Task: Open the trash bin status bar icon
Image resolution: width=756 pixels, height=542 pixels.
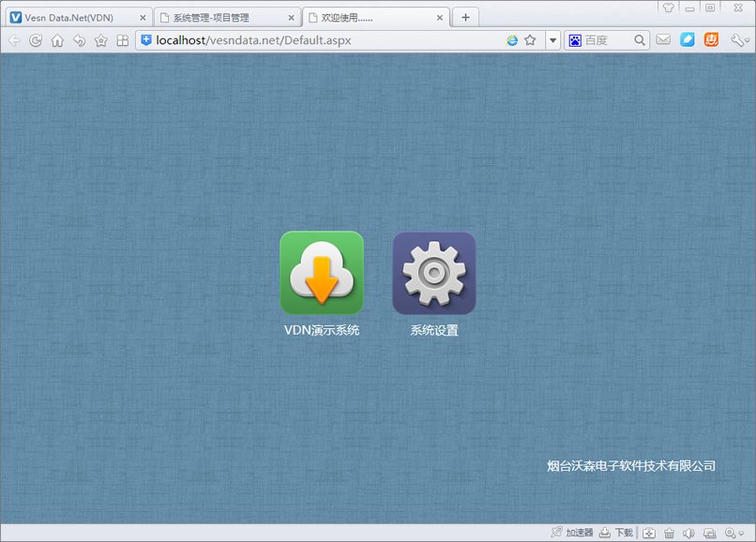Action: 669,533
